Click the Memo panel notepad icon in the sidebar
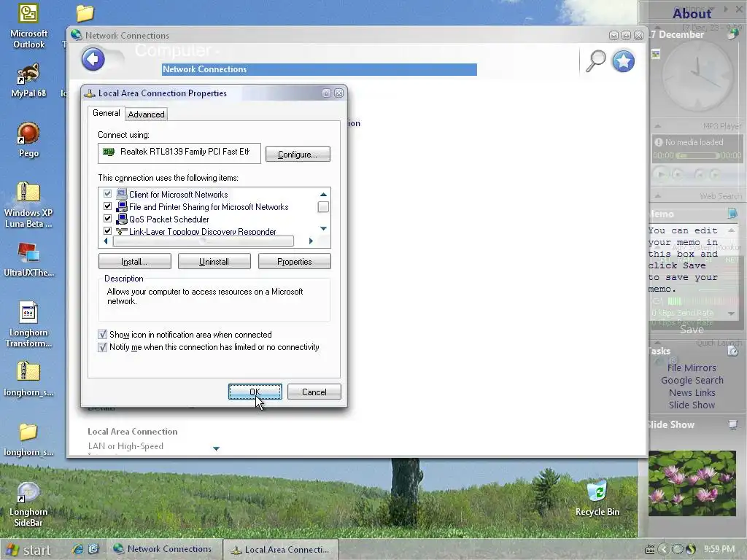 732,214
